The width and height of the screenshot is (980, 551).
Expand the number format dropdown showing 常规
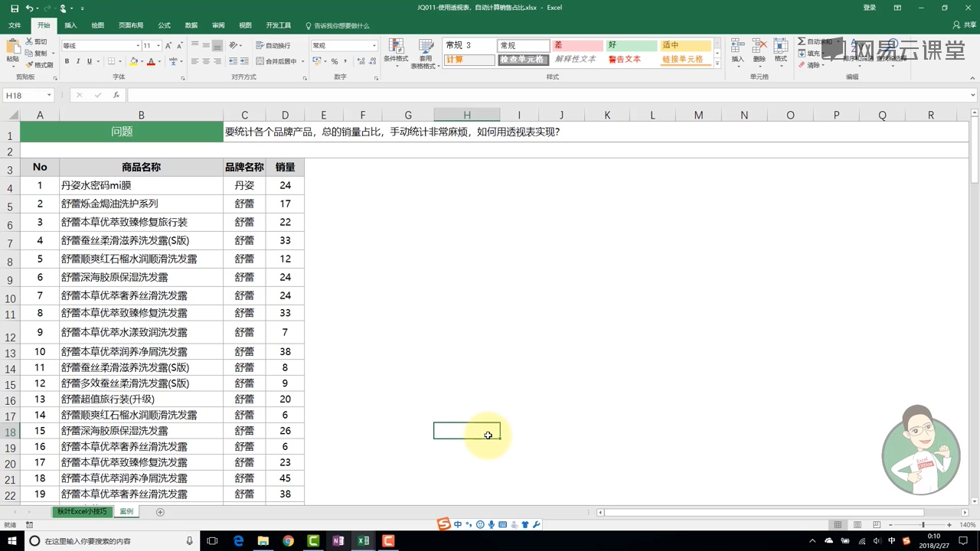374,46
